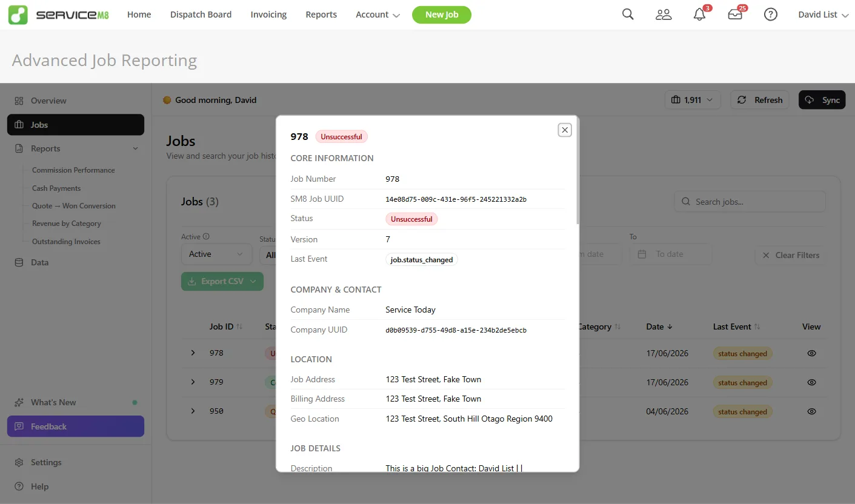
Task: Click status changed tag in row 979
Action: point(742,383)
